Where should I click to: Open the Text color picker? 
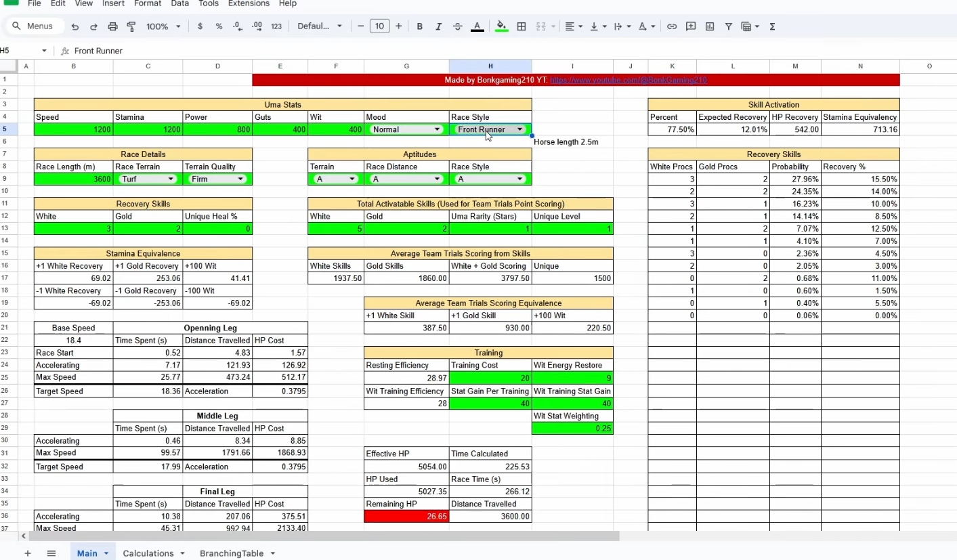pyautogui.click(x=477, y=26)
